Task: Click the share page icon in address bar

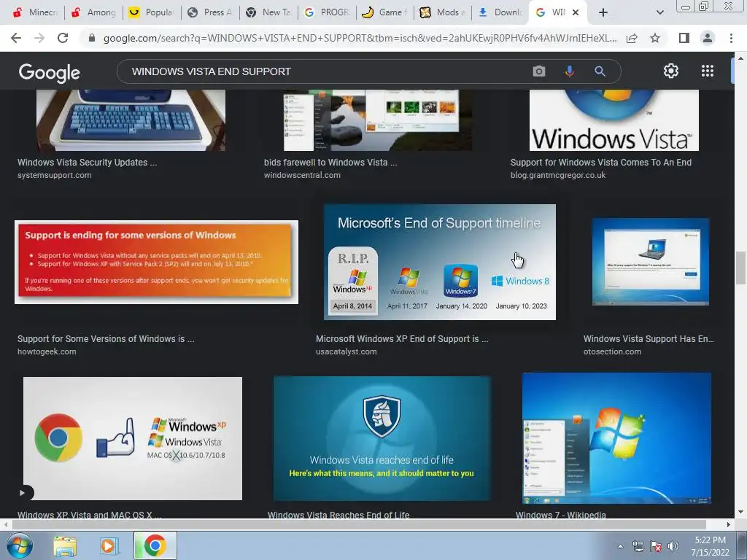Action: tap(632, 38)
